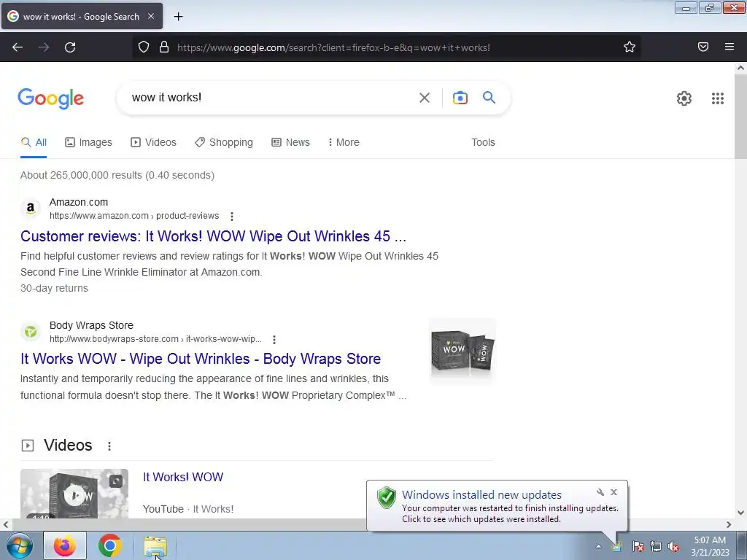Click the Google logo
Screen dimensions: 747x560
click(51, 98)
